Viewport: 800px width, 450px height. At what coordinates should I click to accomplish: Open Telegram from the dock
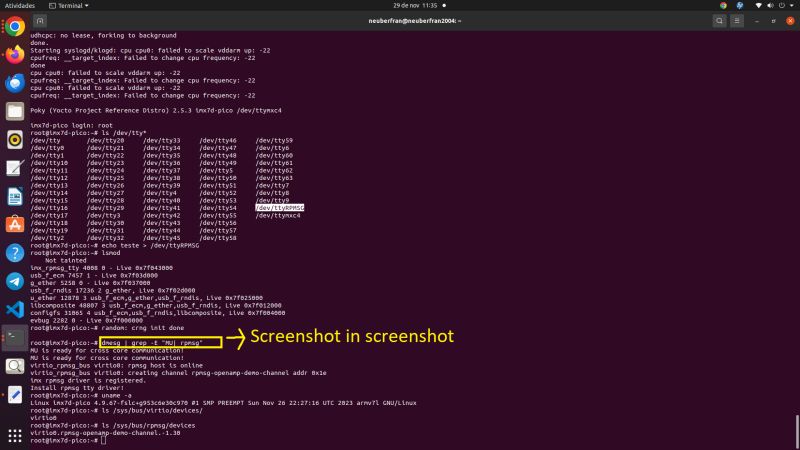15,281
